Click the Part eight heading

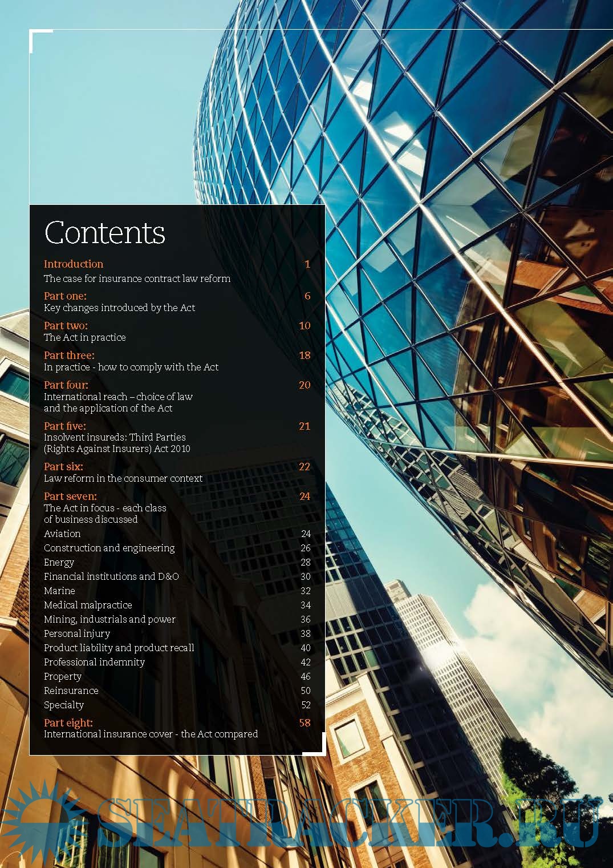click(68, 722)
